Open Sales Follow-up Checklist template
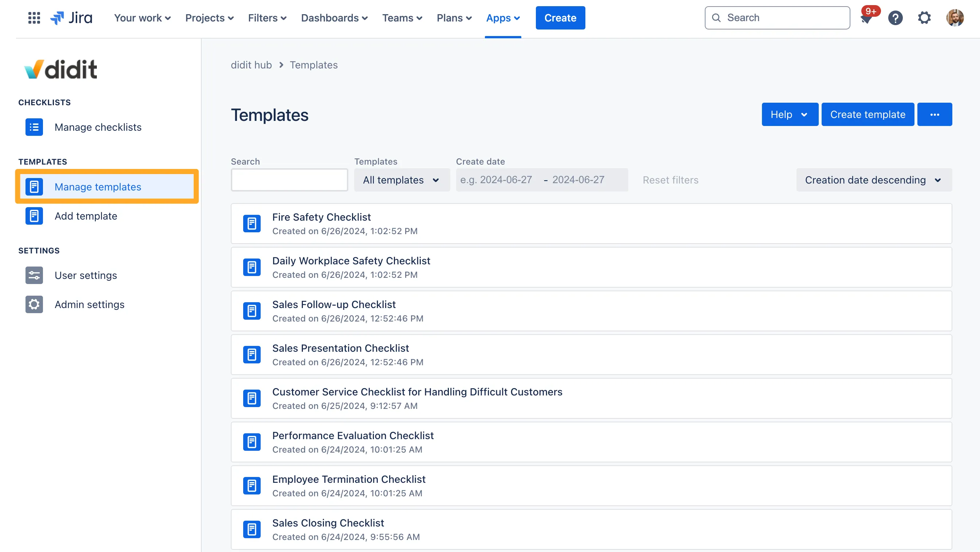The height and width of the screenshot is (552, 980). (x=591, y=311)
